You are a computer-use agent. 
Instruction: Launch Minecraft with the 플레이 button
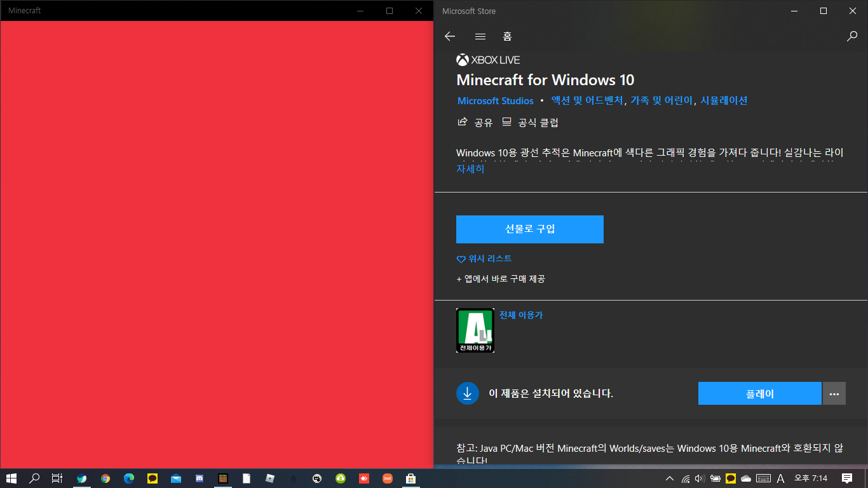tap(759, 393)
